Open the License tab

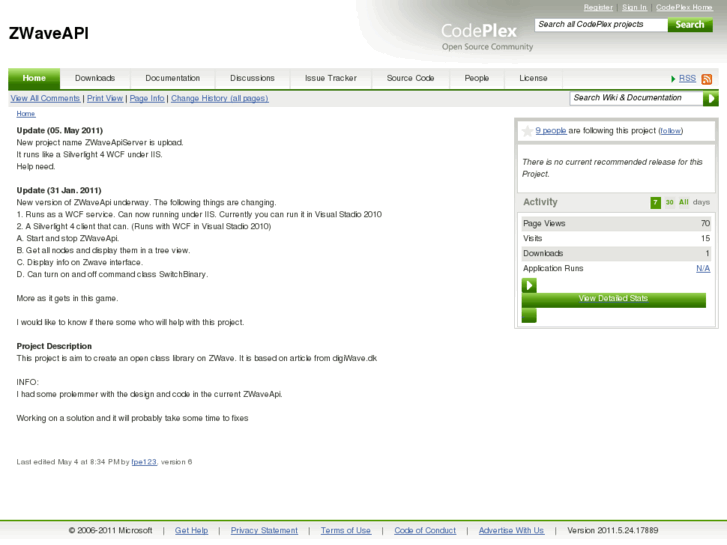point(533,78)
